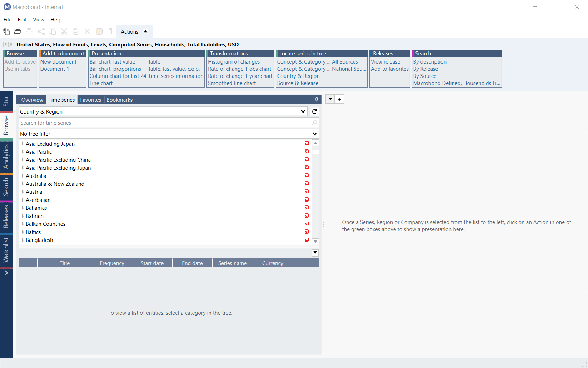This screenshot has width=588, height=368.
Task: Click By description search link
Action: pyautogui.click(x=430, y=62)
